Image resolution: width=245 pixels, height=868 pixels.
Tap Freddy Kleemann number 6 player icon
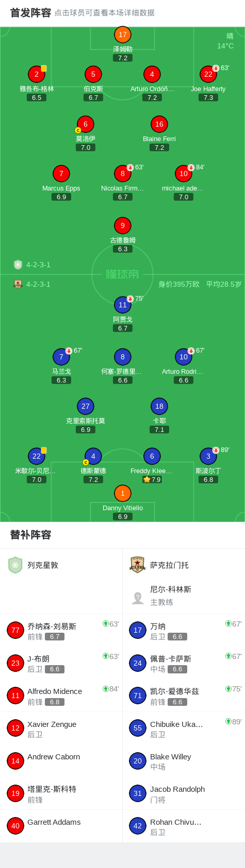click(152, 456)
